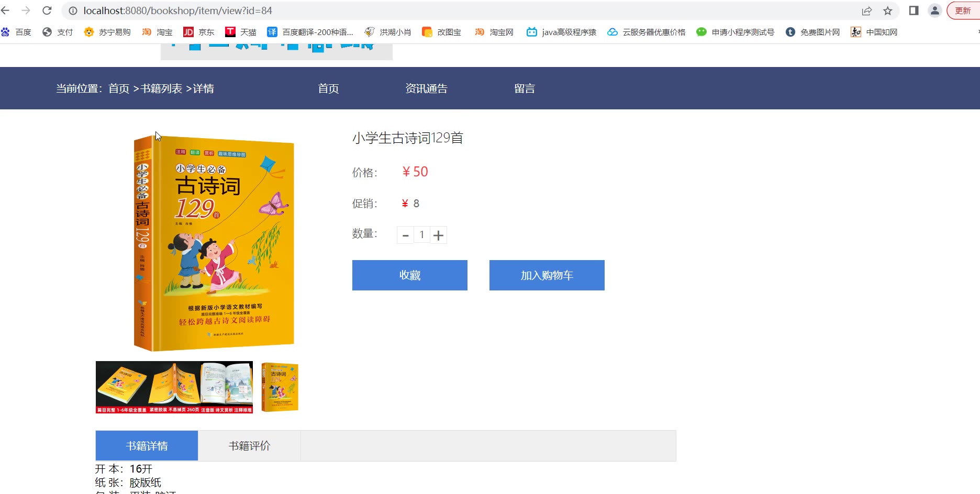Select the wide book photos thumbnail
980x494 pixels.
pyautogui.click(x=174, y=387)
